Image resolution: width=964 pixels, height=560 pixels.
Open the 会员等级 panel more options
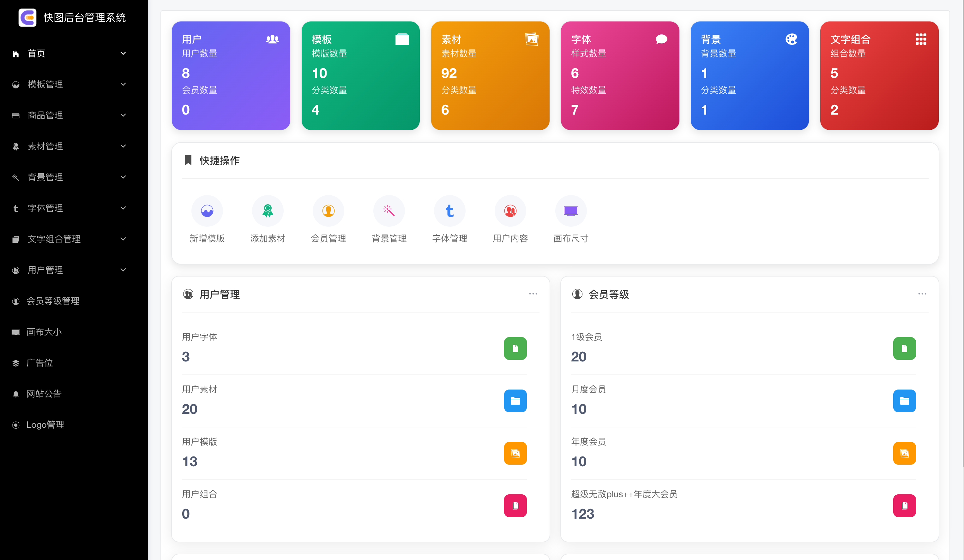(x=922, y=294)
